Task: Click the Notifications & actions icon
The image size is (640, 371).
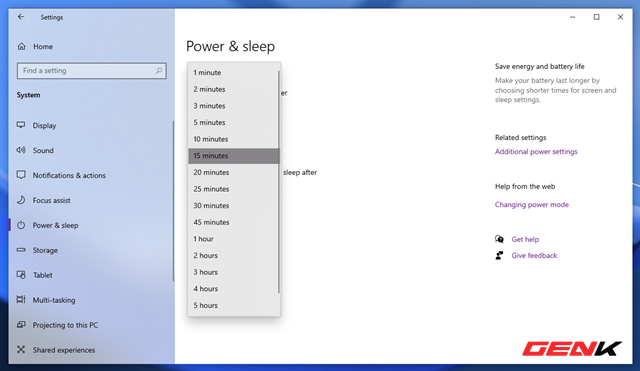Action: (x=21, y=175)
